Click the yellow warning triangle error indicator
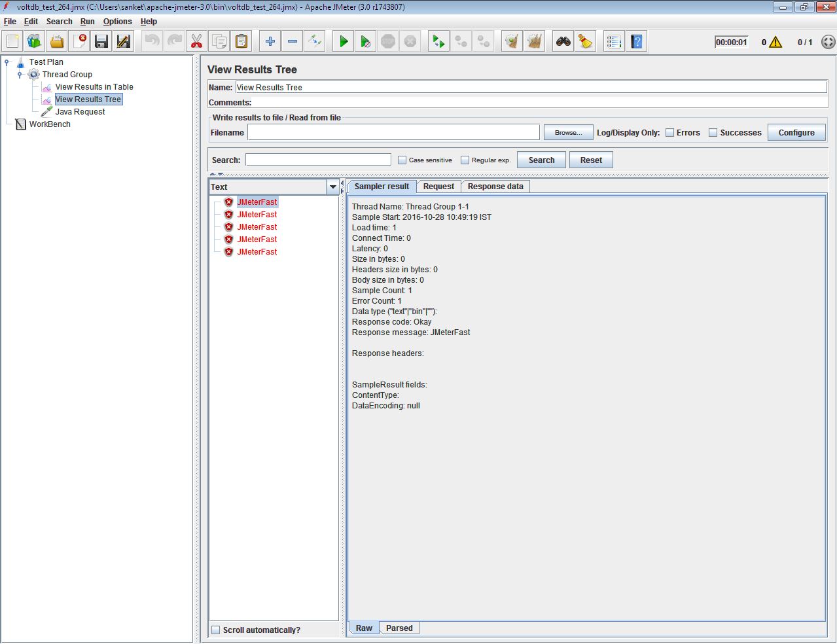 775,42
